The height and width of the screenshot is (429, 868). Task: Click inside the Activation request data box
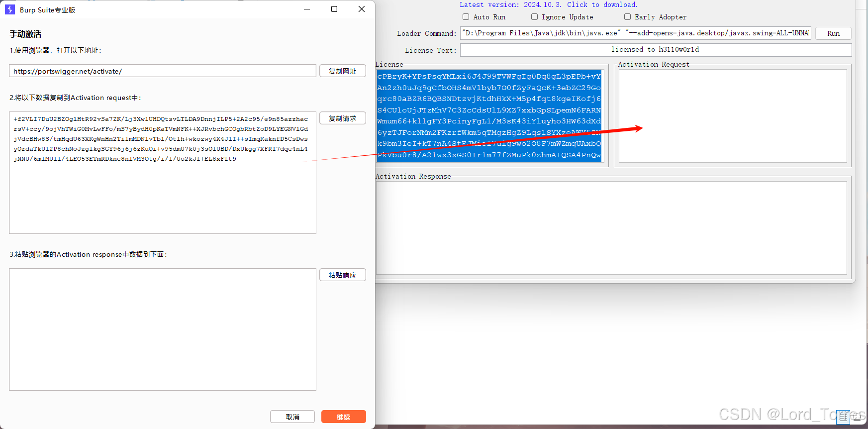(163, 173)
